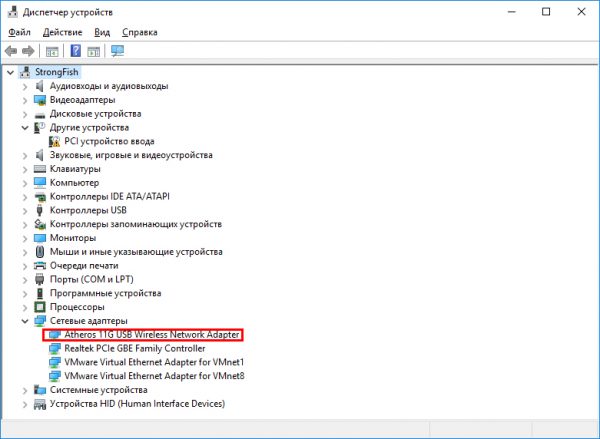Go back with the toolbar Back arrow
The width and height of the screenshot is (600, 439).
pos(11,51)
